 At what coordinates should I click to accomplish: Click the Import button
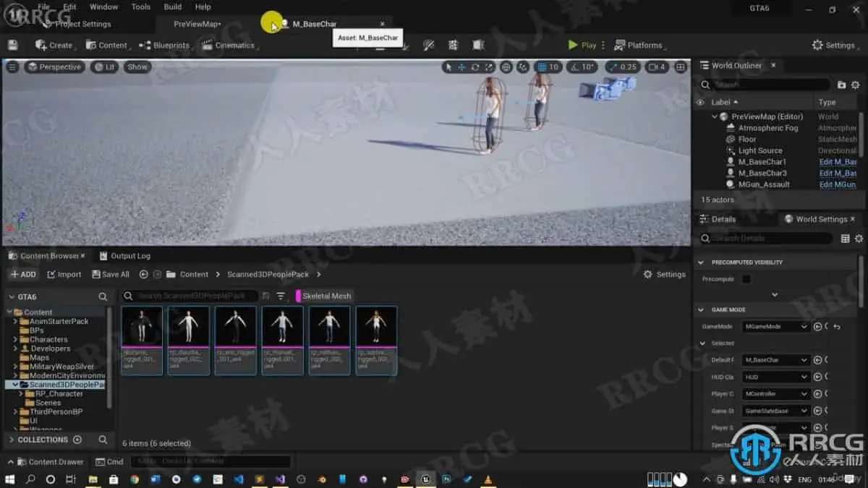point(64,274)
